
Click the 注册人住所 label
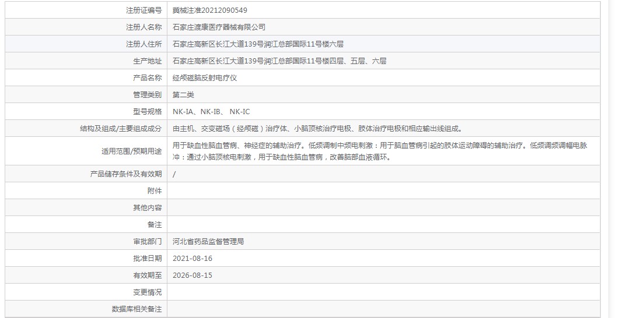143,44
